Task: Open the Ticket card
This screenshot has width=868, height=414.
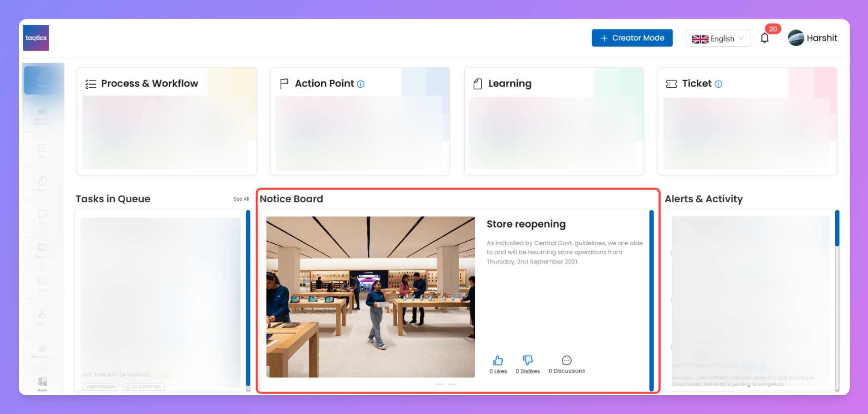Action: pyautogui.click(x=747, y=121)
